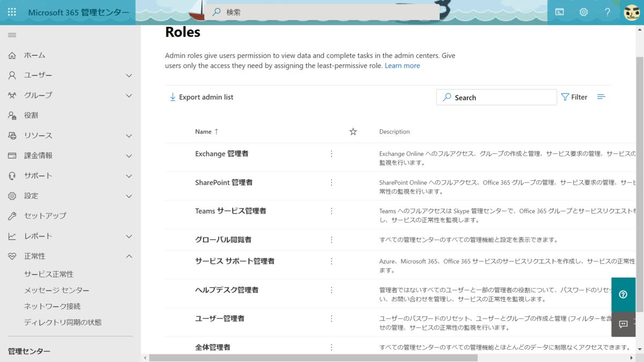Expand the ユーザー menu chevron
The width and height of the screenshot is (644, 362).
click(x=129, y=76)
